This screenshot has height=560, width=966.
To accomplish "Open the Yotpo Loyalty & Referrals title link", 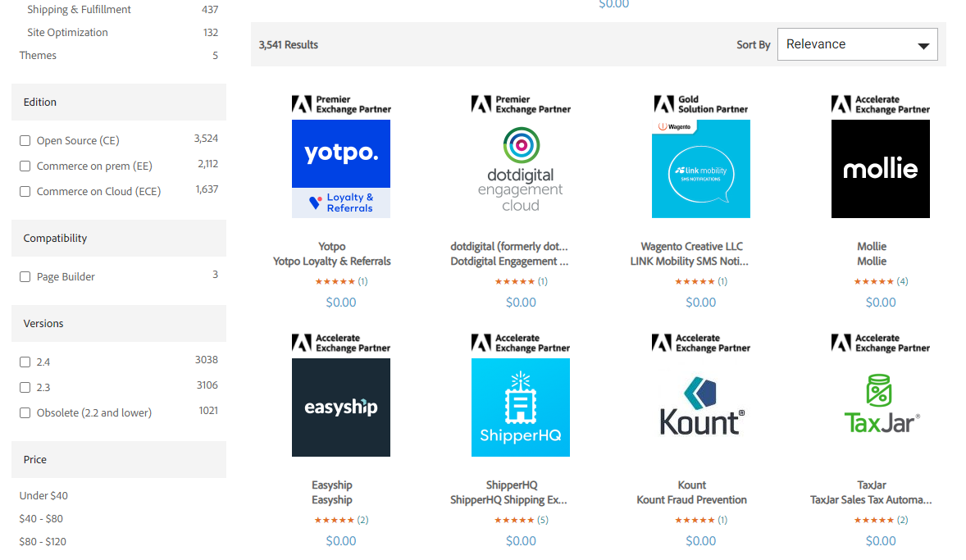I will coord(332,262).
